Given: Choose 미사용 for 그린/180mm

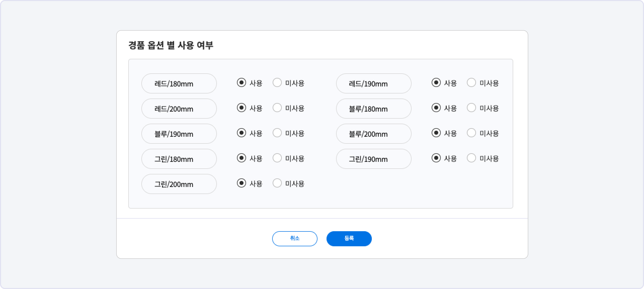Looking at the screenshot, I should click(277, 158).
